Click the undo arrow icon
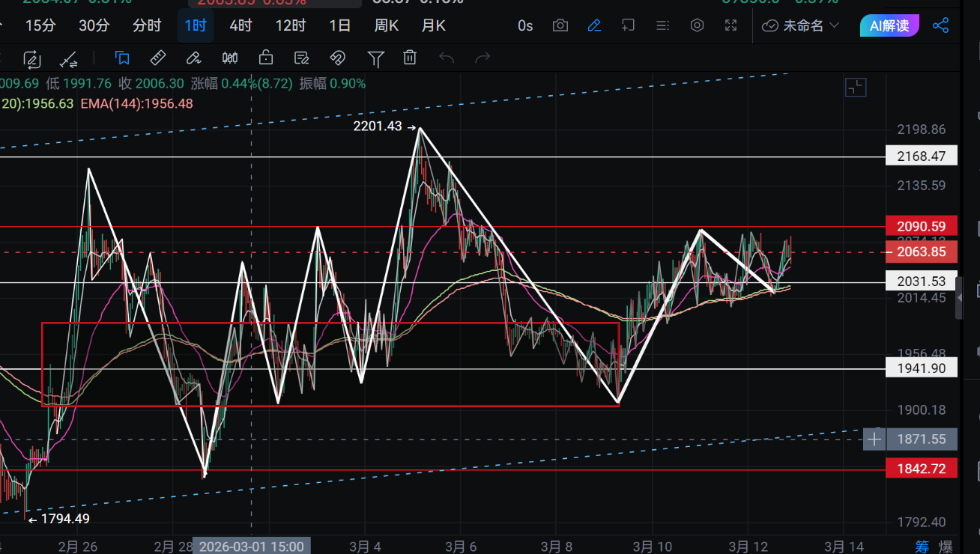980x554 pixels. pos(447,58)
